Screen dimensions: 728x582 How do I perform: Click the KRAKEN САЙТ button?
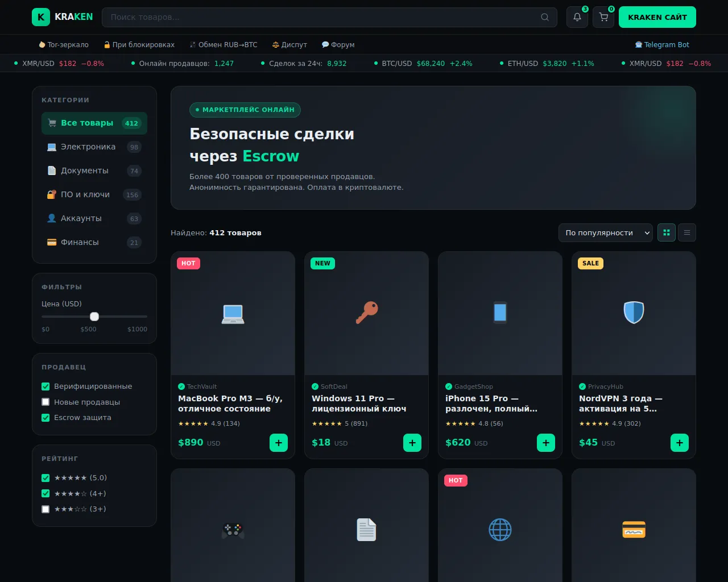pos(657,17)
